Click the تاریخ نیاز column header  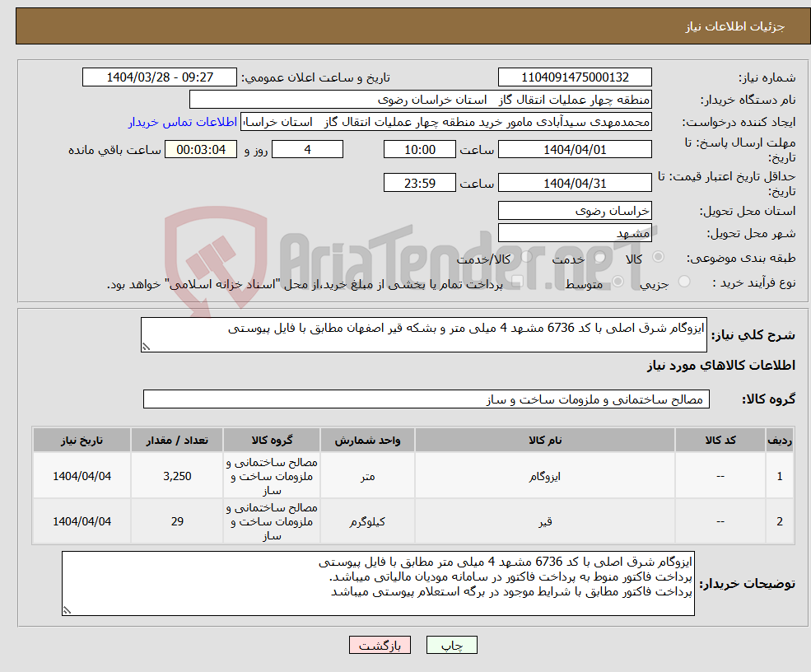click(x=82, y=441)
